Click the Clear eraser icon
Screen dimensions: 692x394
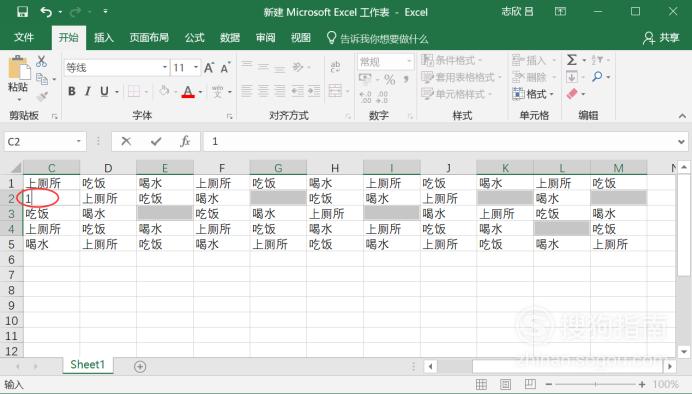(572, 94)
